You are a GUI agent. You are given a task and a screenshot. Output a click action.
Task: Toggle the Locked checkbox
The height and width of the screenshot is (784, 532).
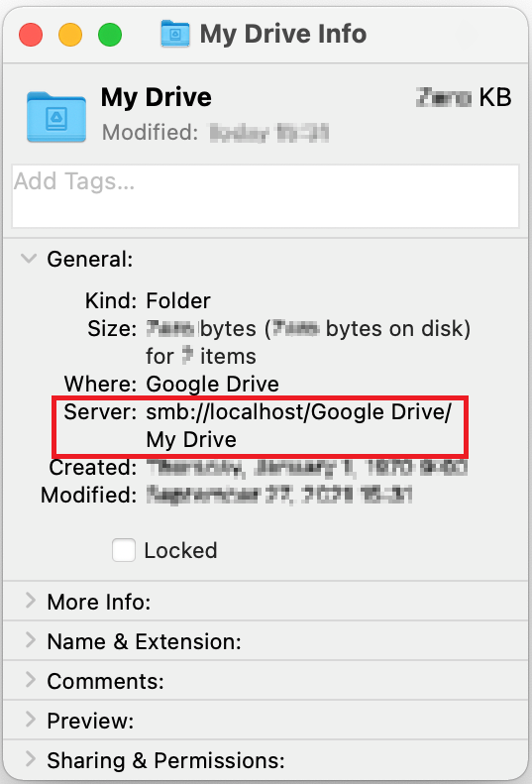124,550
